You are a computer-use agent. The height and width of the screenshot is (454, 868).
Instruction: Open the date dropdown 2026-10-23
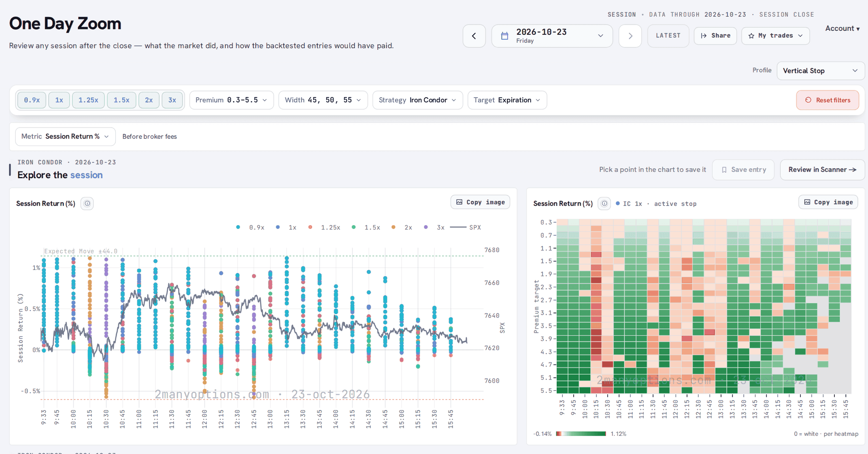coord(552,36)
